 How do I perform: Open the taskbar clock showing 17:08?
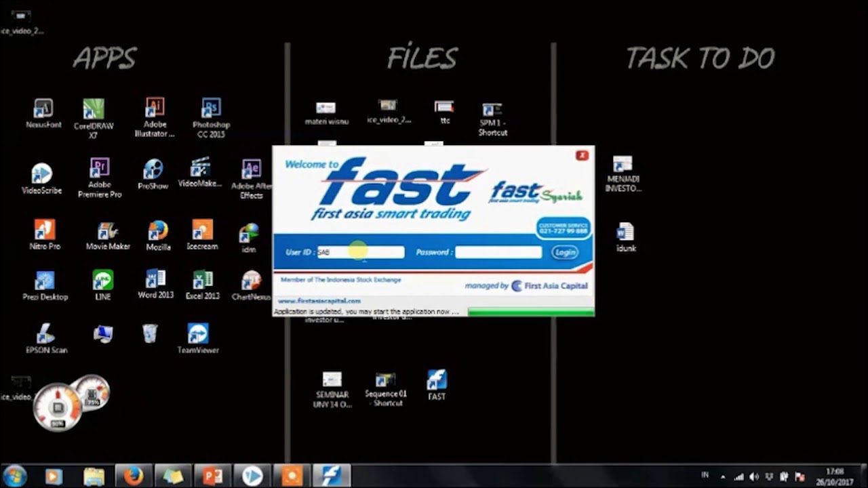pos(835,476)
